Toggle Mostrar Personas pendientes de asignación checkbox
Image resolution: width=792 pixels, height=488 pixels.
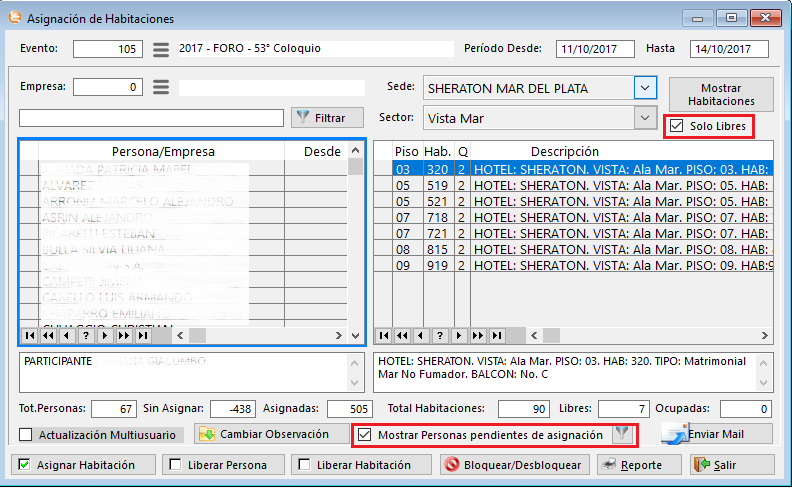[365, 435]
